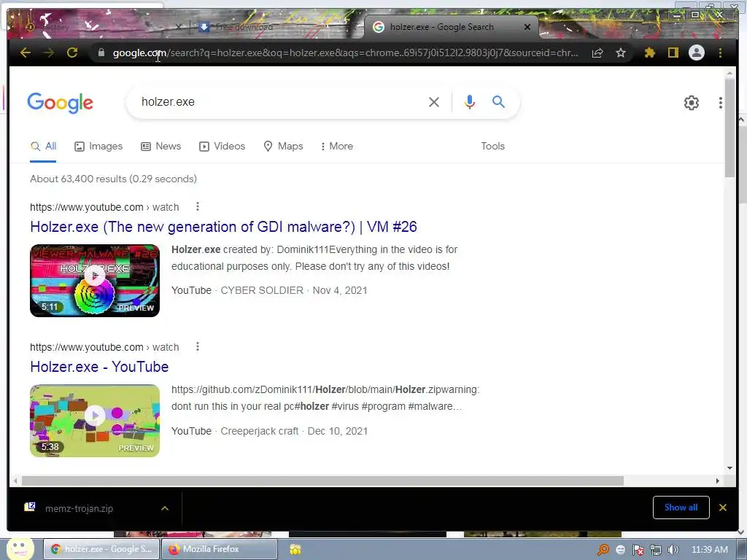Click the memz-trojan.zip download item
The height and width of the screenshot is (560, 747).
click(x=79, y=508)
